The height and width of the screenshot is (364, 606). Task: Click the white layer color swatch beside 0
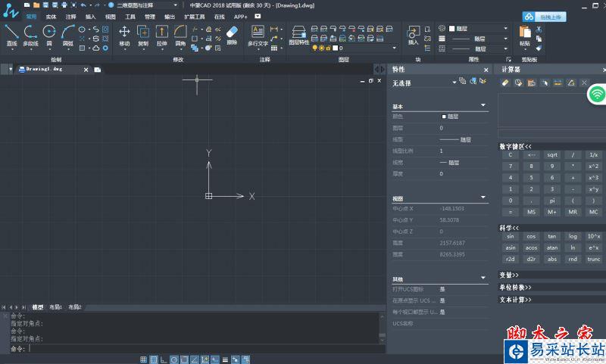335,48
